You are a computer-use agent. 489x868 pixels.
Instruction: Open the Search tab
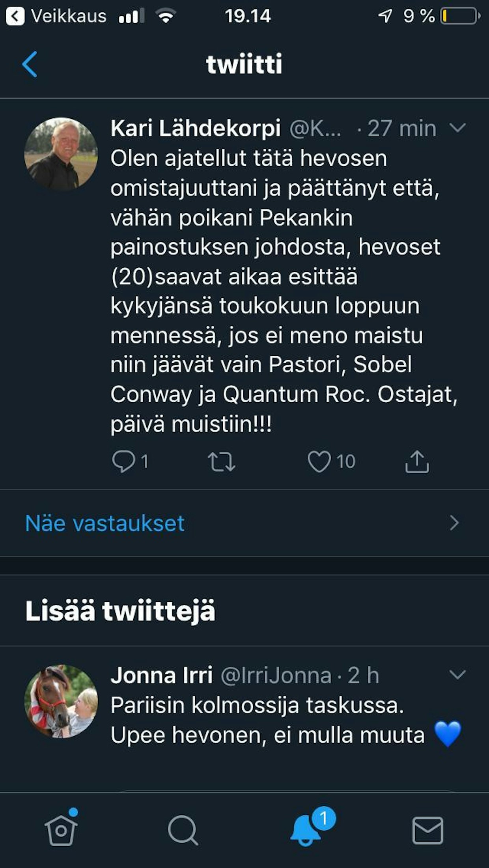point(183,830)
